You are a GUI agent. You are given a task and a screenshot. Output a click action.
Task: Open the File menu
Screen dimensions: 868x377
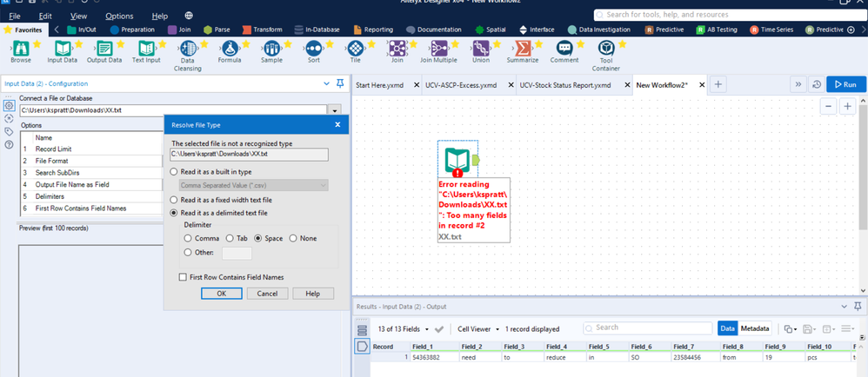pos(15,16)
